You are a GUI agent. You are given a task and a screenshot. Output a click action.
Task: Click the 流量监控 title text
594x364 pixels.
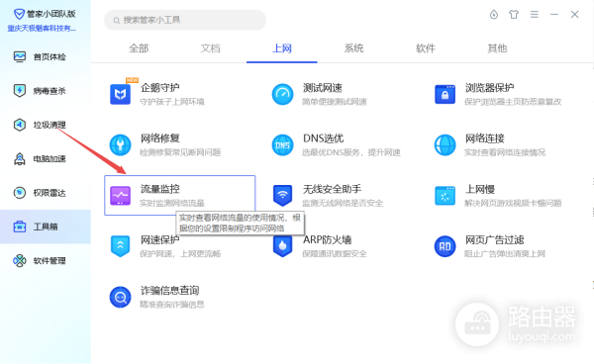coord(160,189)
